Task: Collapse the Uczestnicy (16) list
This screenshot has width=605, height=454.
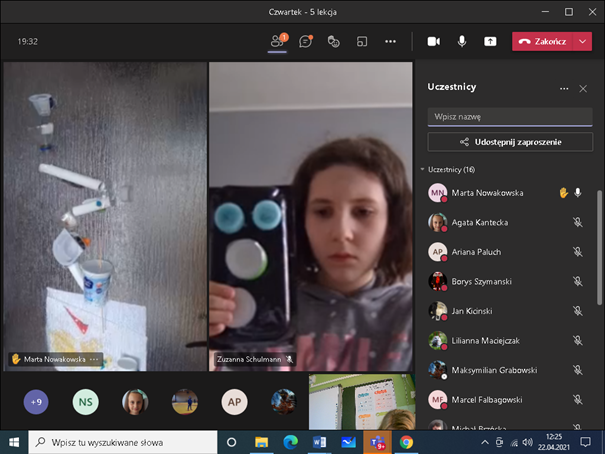Action: [422, 170]
